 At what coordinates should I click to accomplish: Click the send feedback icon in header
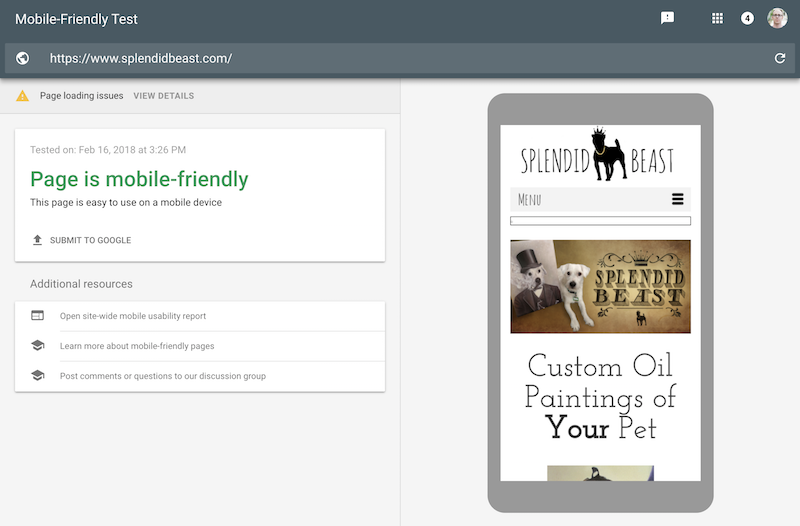click(x=667, y=18)
